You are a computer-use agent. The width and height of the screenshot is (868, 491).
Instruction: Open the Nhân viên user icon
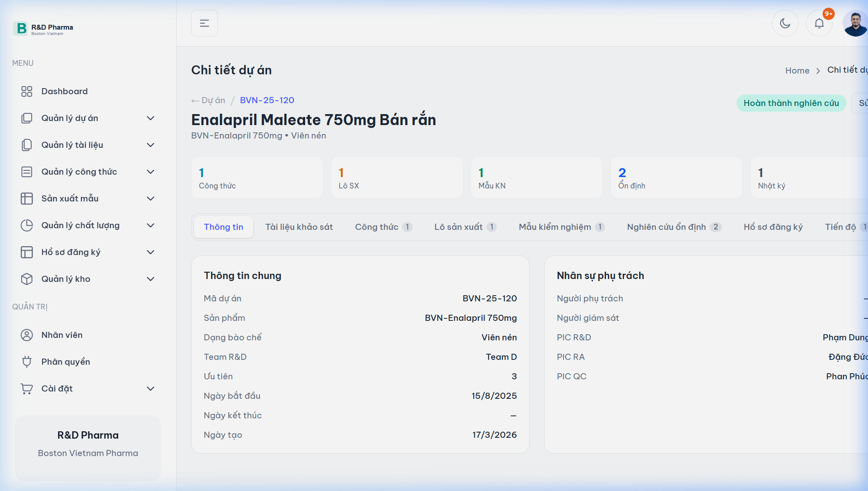coord(27,335)
